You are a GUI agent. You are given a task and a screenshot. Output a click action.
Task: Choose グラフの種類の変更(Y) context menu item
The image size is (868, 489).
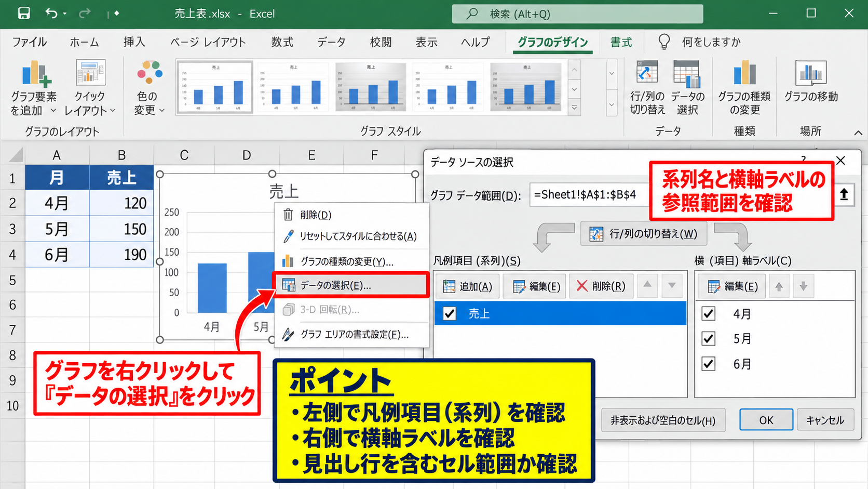pos(351,261)
